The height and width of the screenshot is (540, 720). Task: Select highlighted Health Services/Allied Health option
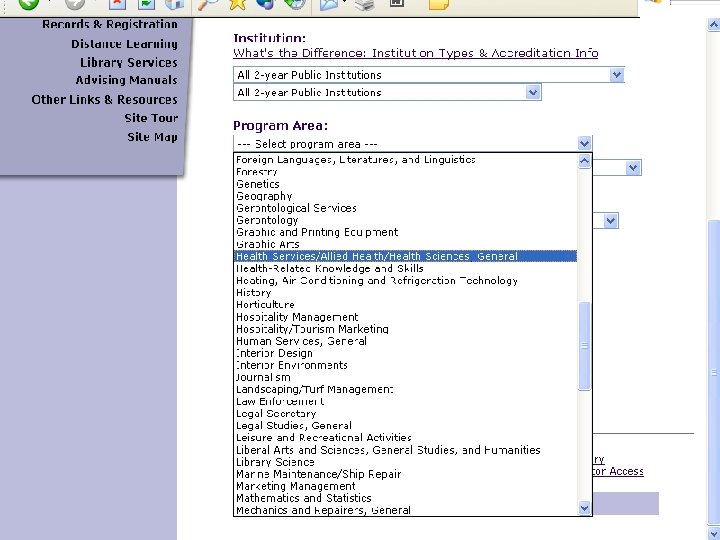click(x=405, y=256)
